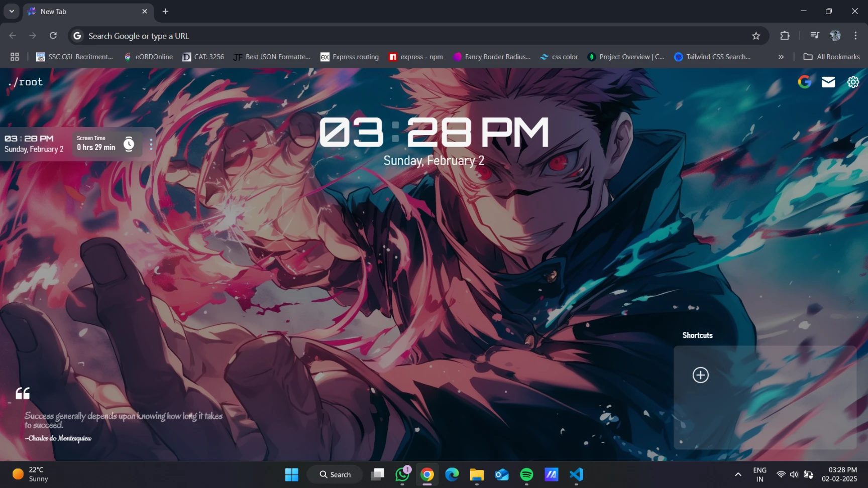Viewport: 868px width, 488px height.
Task: Open the ENG IN language switcher
Action: 759,474
